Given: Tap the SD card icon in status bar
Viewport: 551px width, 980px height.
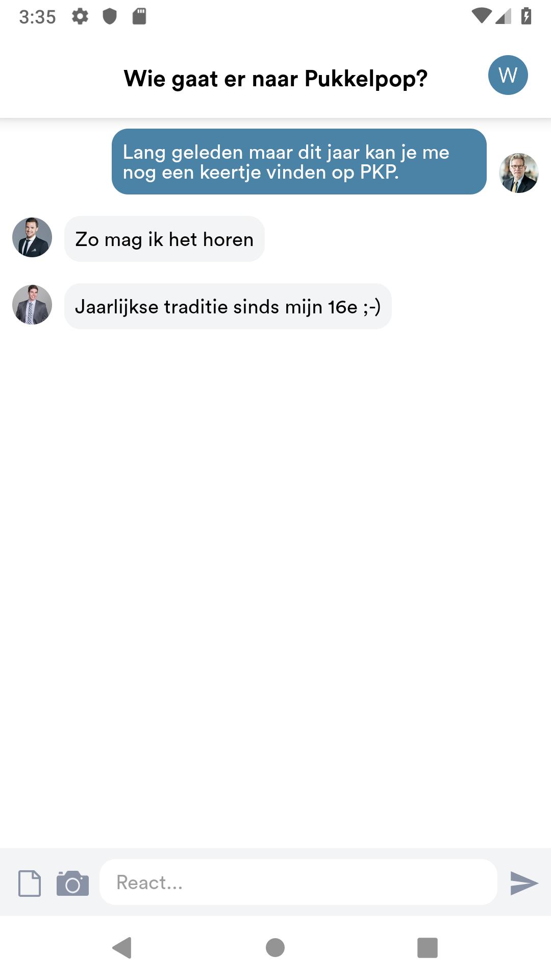Looking at the screenshot, I should click(x=139, y=16).
